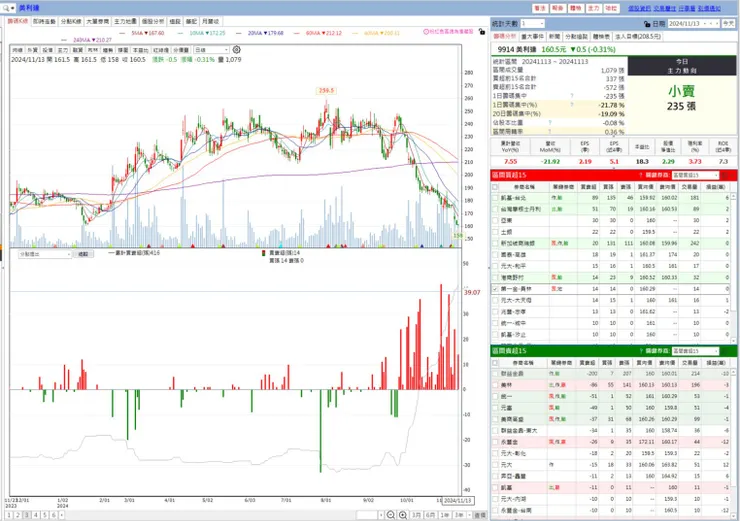The height and width of the screenshot is (521, 740).
Task: Click the pink circle hint icon above chart
Action: click(x=426, y=32)
